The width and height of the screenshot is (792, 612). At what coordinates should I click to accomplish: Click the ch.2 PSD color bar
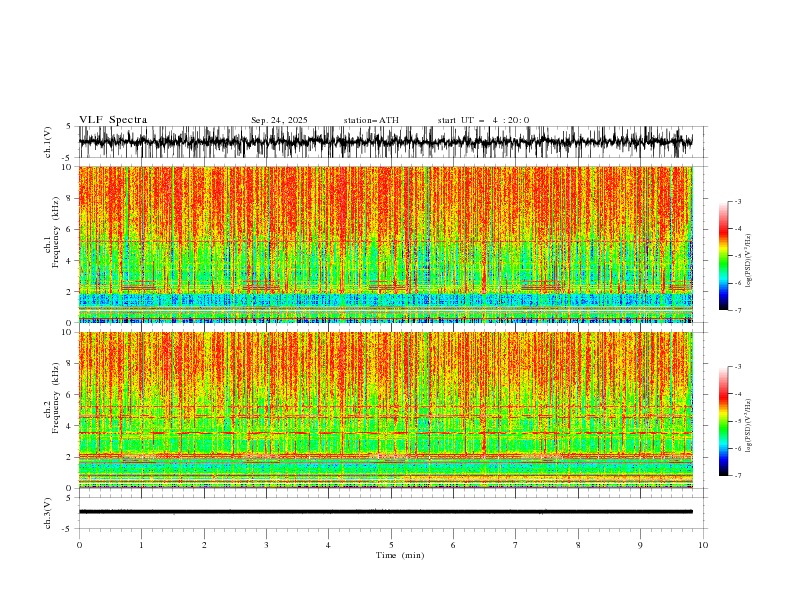pyautogui.click(x=724, y=421)
